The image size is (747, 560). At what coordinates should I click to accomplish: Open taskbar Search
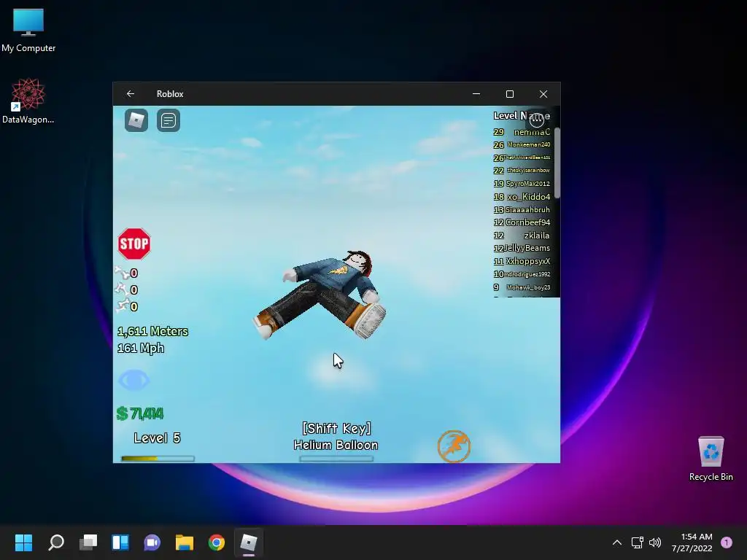coord(56,542)
